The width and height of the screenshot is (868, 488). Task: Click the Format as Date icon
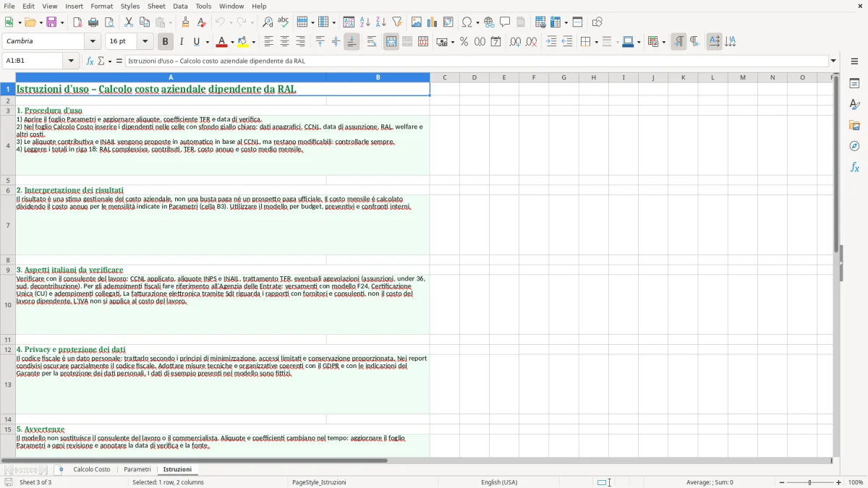tap(495, 42)
